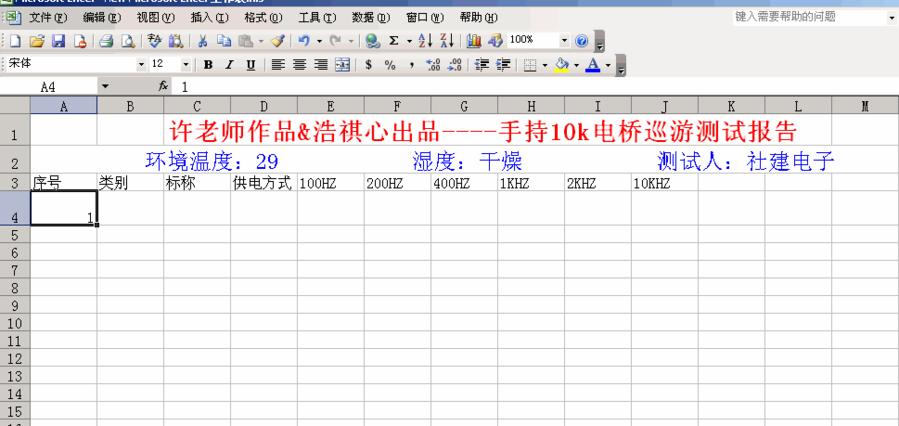Create a new blank workbook
899x426 pixels.
point(15,41)
